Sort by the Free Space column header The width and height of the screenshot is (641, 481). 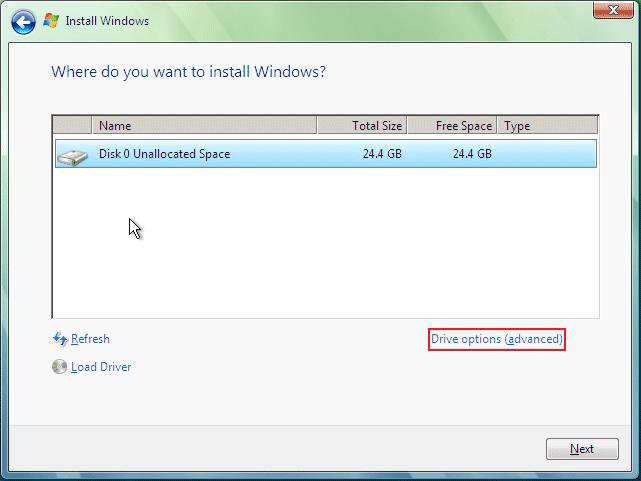point(452,125)
